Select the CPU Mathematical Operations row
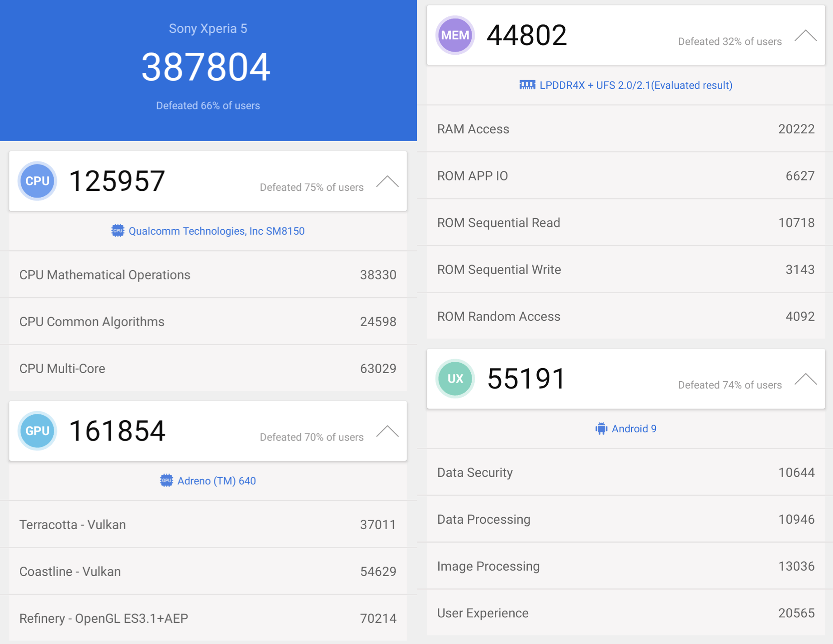Screen dimensions: 833x644 (208, 275)
